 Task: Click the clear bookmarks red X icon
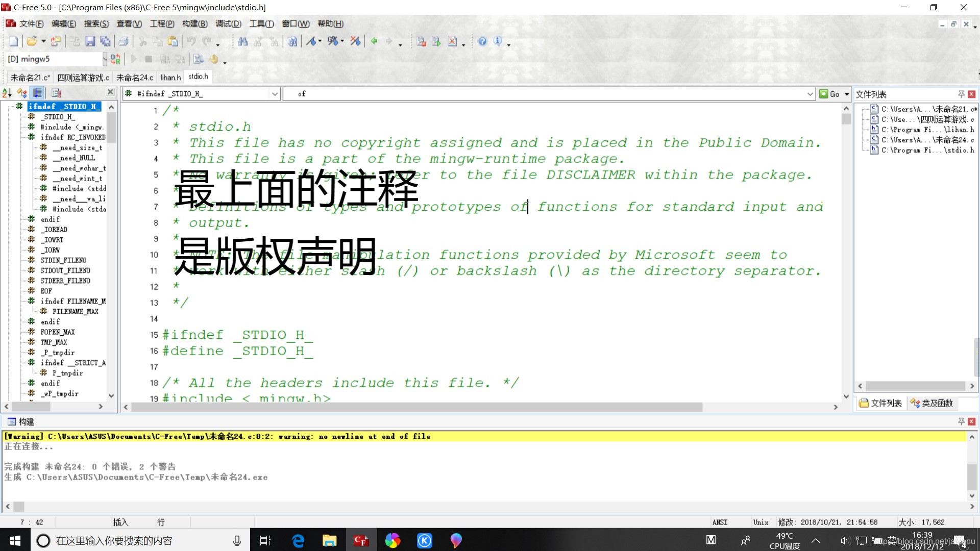click(355, 41)
